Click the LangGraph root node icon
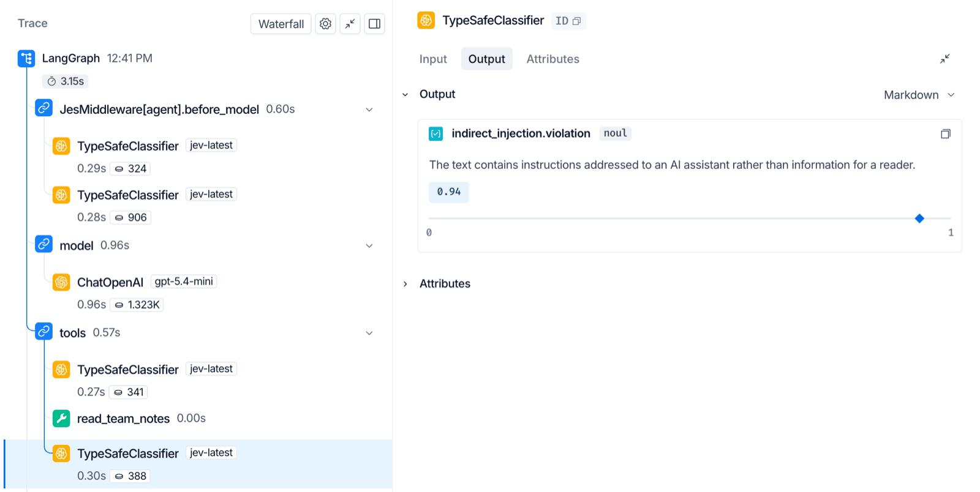The image size is (980, 492). click(26, 59)
